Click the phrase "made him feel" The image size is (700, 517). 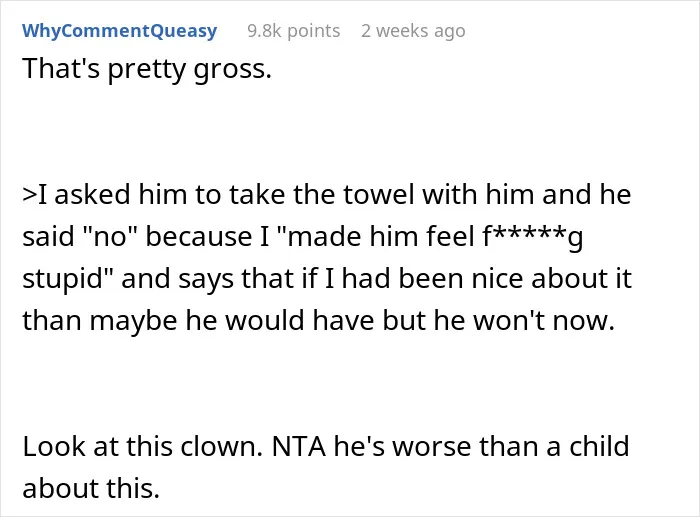pyautogui.click(x=381, y=237)
